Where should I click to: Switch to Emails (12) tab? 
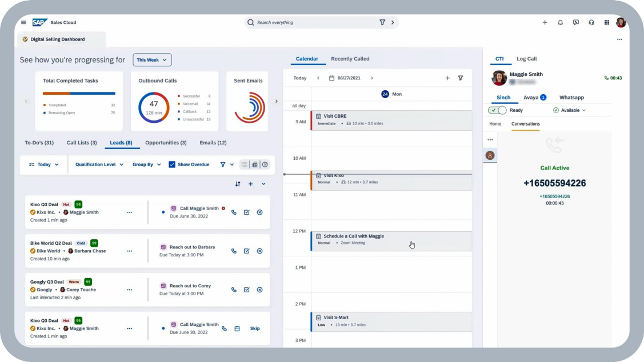pyautogui.click(x=213, y=143)
